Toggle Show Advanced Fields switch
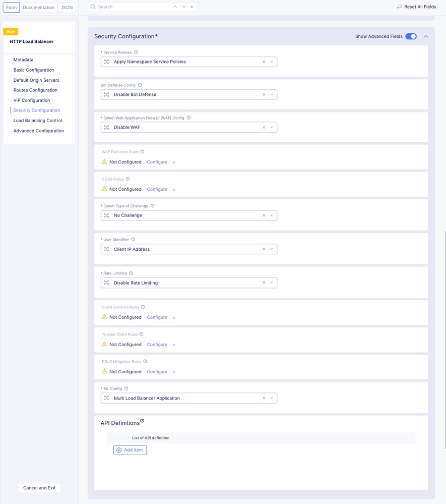446x504 pixels. [411, 36]
